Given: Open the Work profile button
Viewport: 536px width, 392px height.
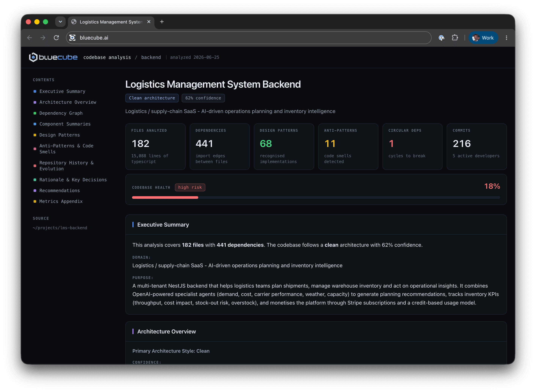Looking at the screenshot, I should 483,38.
